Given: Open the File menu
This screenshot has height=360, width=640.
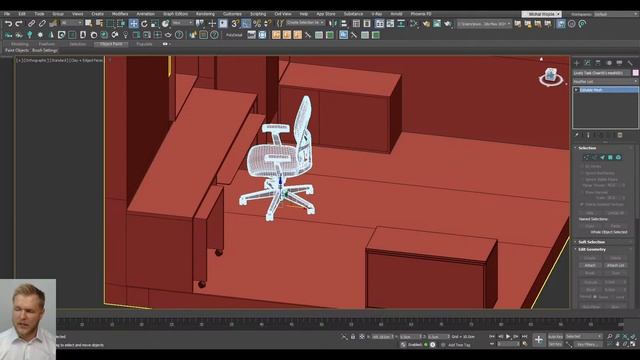Looking at the screenshot, I should click(7, 14).
